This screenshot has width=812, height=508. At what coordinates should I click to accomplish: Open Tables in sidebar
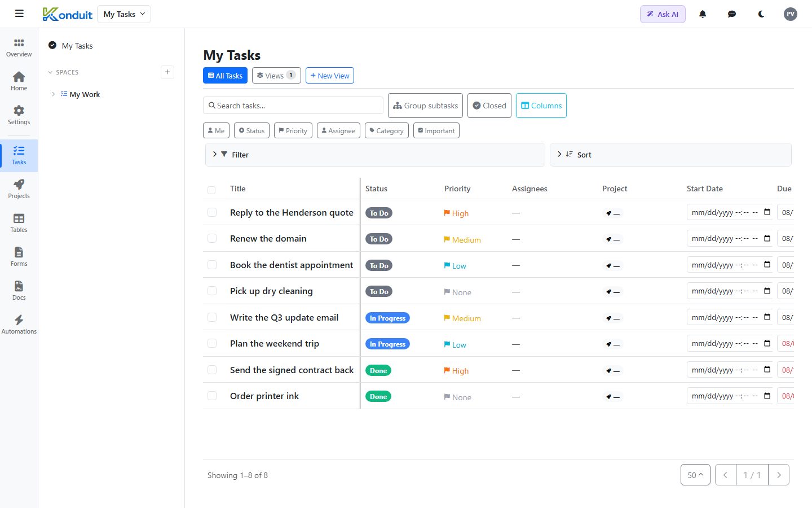tap(19, 223)
